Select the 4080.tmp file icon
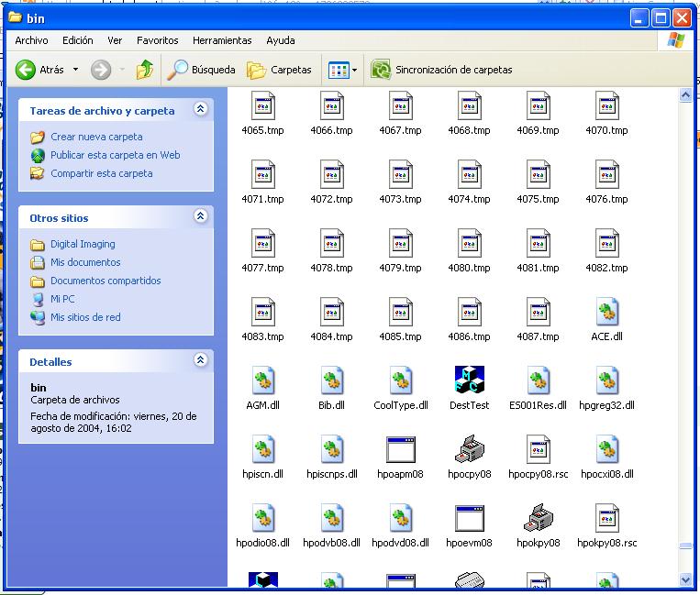This screenshot has width=700, height=595. (469, 243)
